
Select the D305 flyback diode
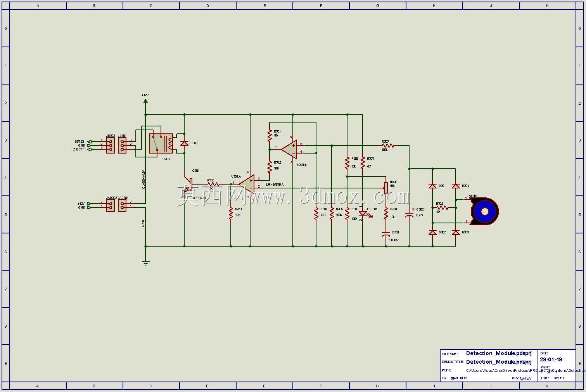[184, 143]
